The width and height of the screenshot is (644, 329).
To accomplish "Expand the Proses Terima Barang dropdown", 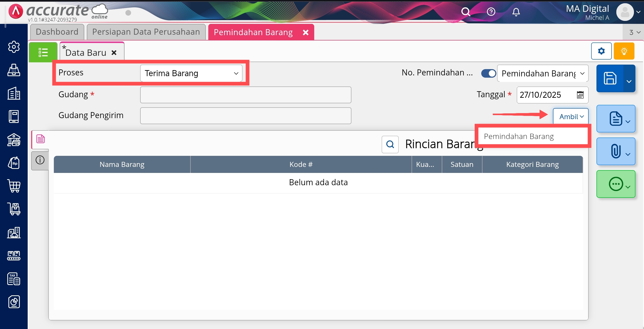I will point(191,73).
